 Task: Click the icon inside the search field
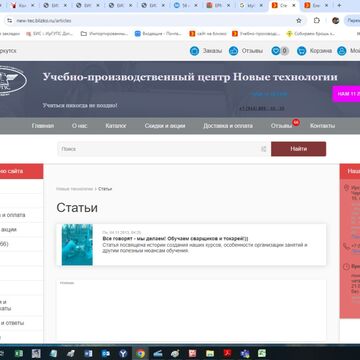point(264,149)
